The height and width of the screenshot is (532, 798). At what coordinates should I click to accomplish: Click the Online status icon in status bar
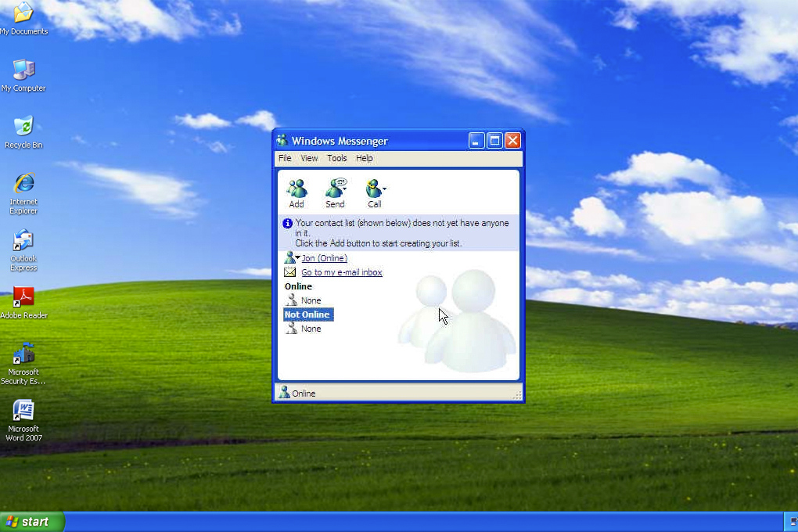(x=284, y=393)
